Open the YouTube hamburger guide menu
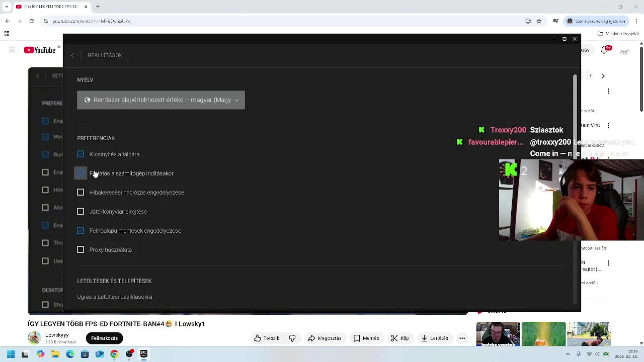This screenshot has height=362, width=644. (x=12, y=50)
